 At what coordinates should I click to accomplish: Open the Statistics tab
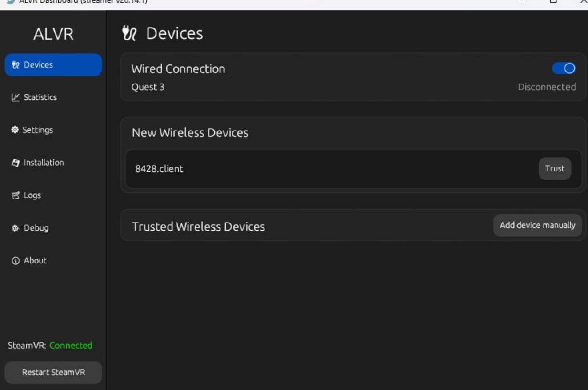pos(40,98)
